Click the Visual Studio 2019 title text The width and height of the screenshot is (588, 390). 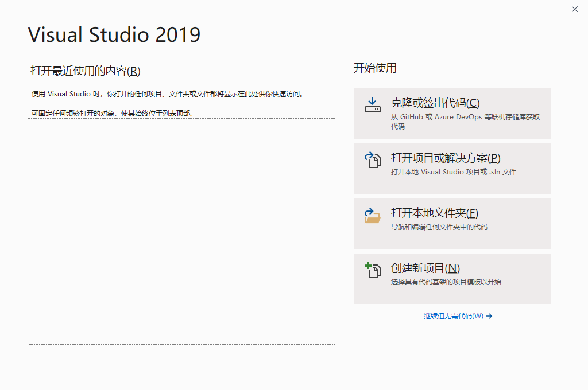[114, 35]
